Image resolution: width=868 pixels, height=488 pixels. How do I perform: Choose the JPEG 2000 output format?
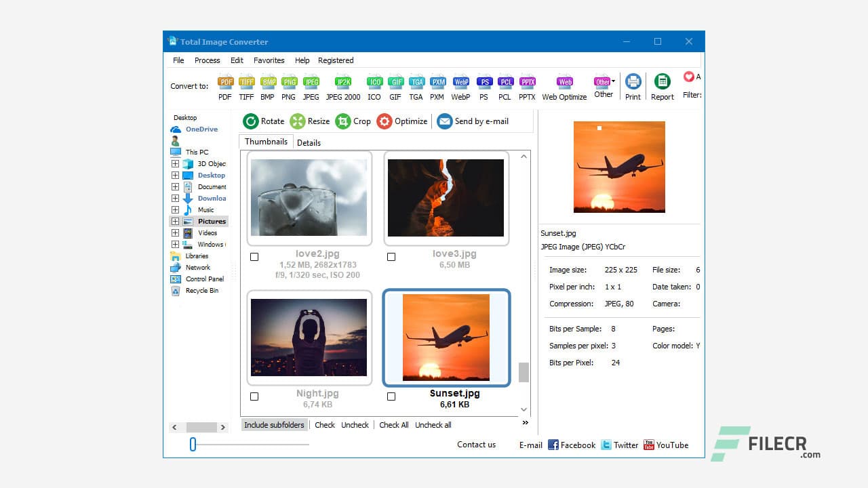click(342, 81)
